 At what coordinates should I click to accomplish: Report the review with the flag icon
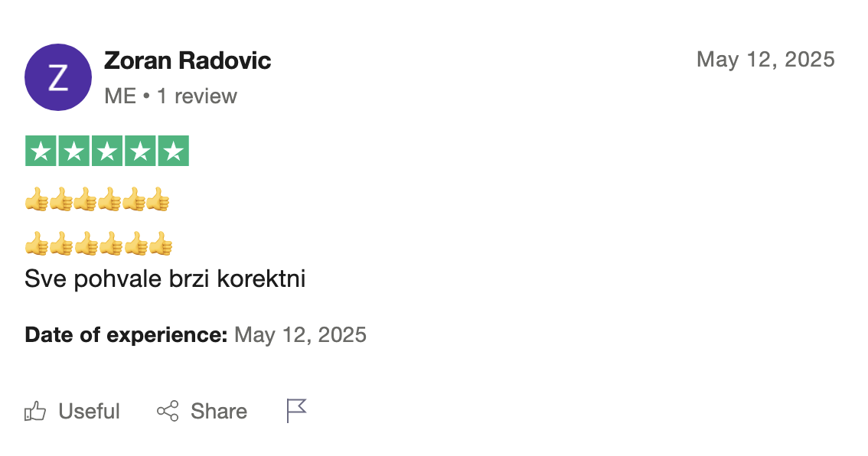[296, 411]
